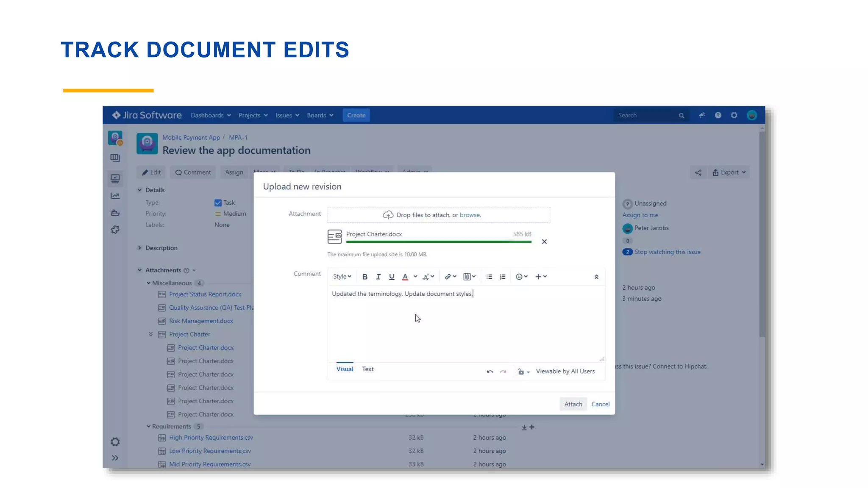This screenshot has height=488, width=868.
Task: Click the Italic formatting icon
Action: (378, 277)
